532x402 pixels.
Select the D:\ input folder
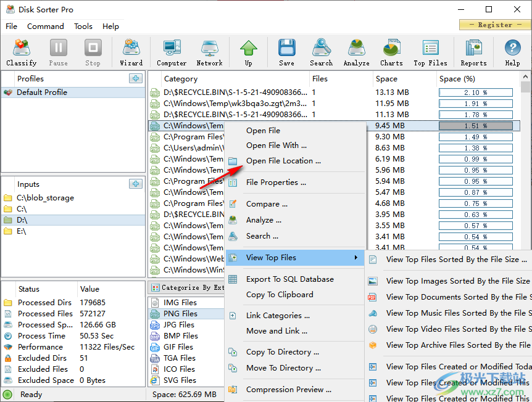[x=73, y=220]
